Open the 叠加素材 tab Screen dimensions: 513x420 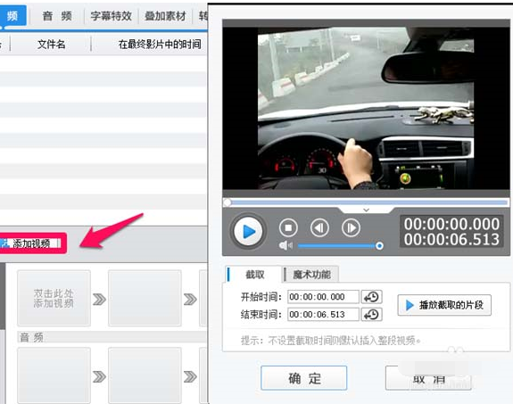click(x=166, y=16)
